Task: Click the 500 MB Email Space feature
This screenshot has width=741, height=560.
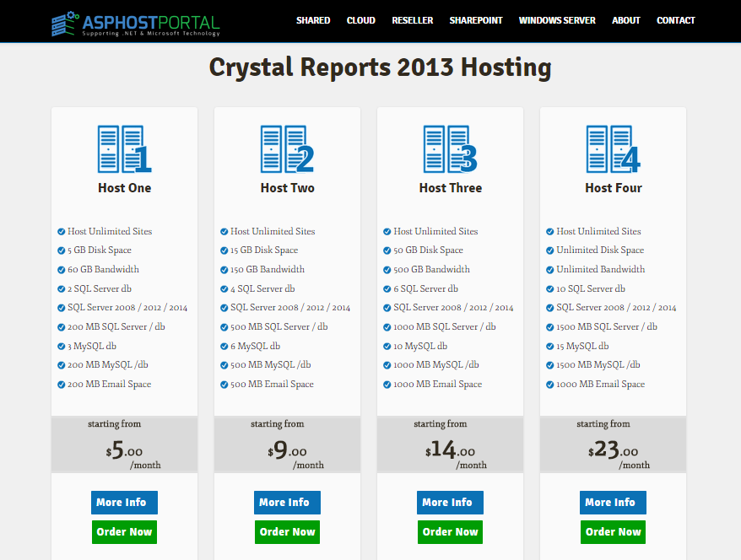Action: point(272,385)
